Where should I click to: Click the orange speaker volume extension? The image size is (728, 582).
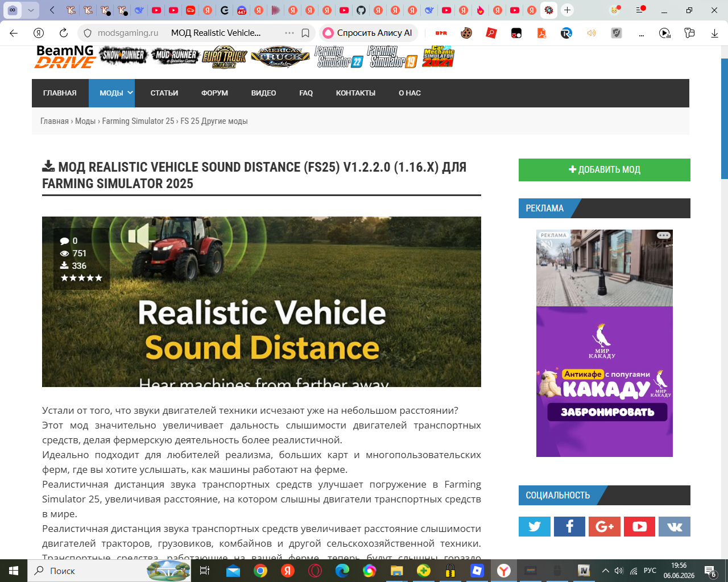[x=591, y=33]
